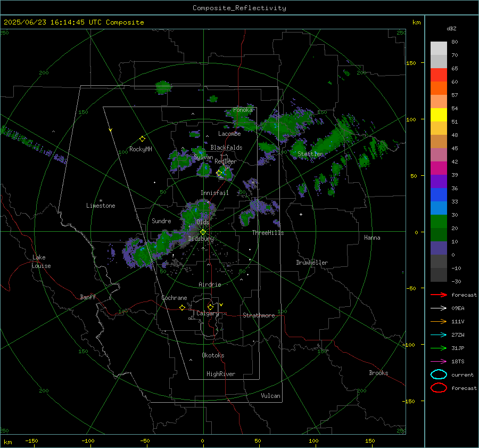This screenshot has height=448, width=479.
Task: Select the purple 36-39 dBZ swatch
Action: coord(439,182)
